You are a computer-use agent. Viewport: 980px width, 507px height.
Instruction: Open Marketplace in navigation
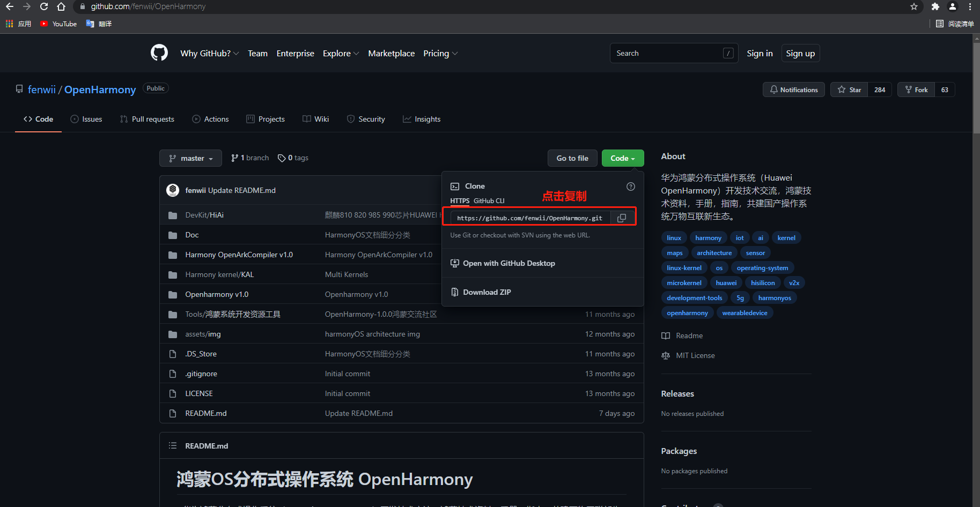click(x=391, y=53)
